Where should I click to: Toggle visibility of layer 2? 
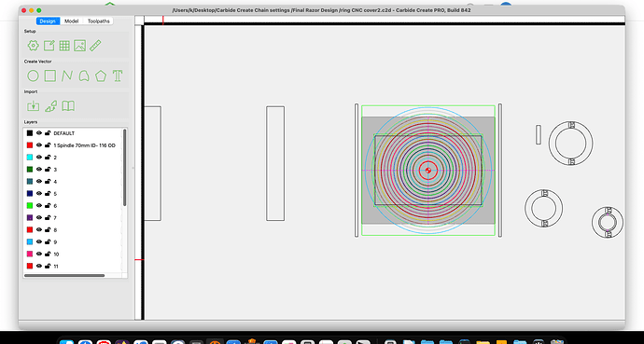(x=39, y=157)
